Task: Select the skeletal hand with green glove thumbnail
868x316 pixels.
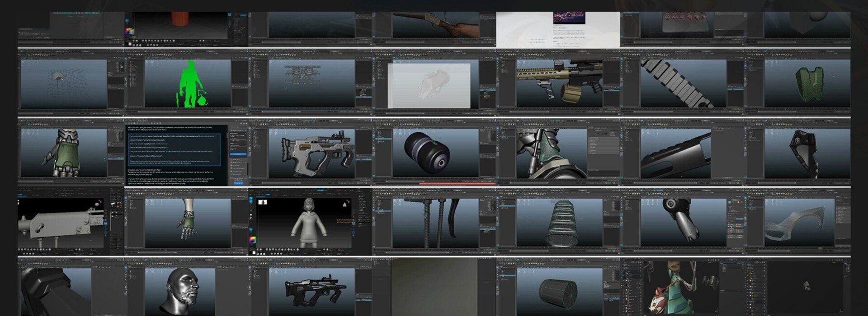Action: [187, 223]
